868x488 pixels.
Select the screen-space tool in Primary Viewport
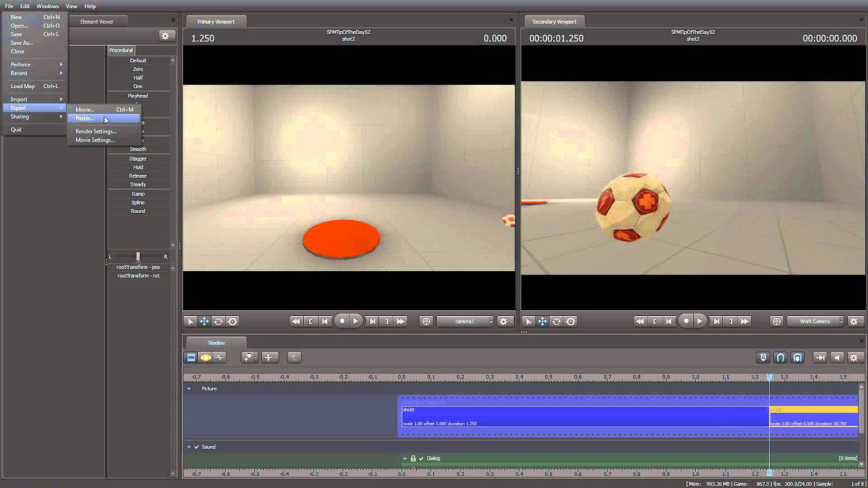coord(233,321)
